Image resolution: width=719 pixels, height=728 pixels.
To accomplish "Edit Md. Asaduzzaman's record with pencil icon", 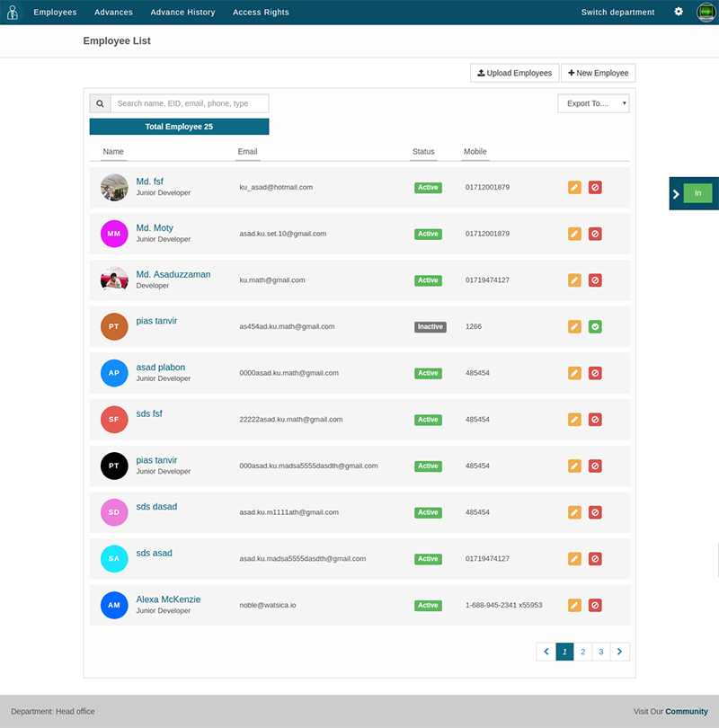I will [x=574, y=280].
